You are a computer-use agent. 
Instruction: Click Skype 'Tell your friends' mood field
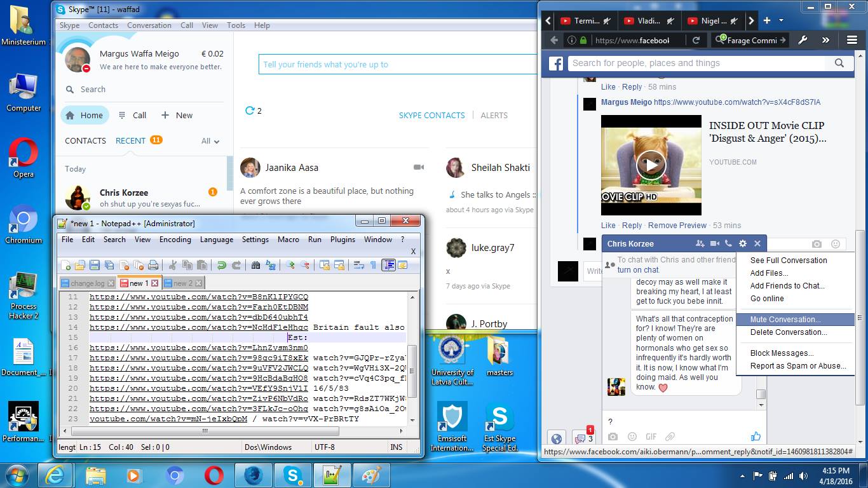[398, 64]
